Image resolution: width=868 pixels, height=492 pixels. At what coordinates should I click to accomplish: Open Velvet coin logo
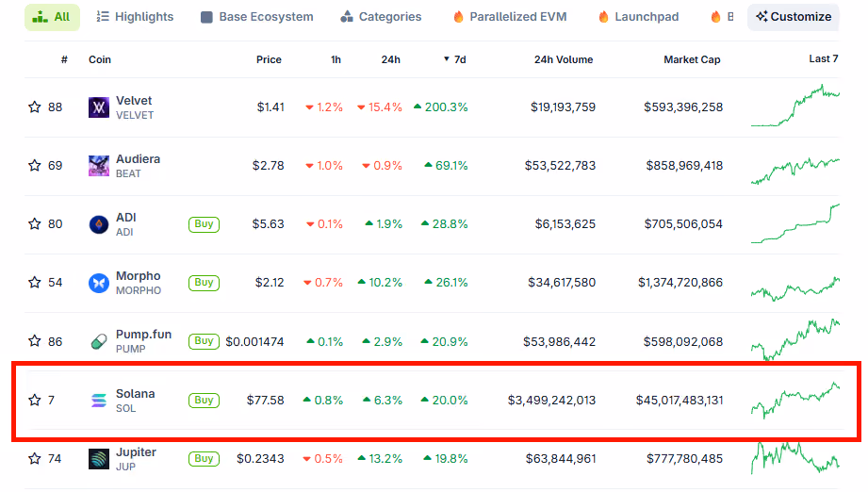point(99,107)
